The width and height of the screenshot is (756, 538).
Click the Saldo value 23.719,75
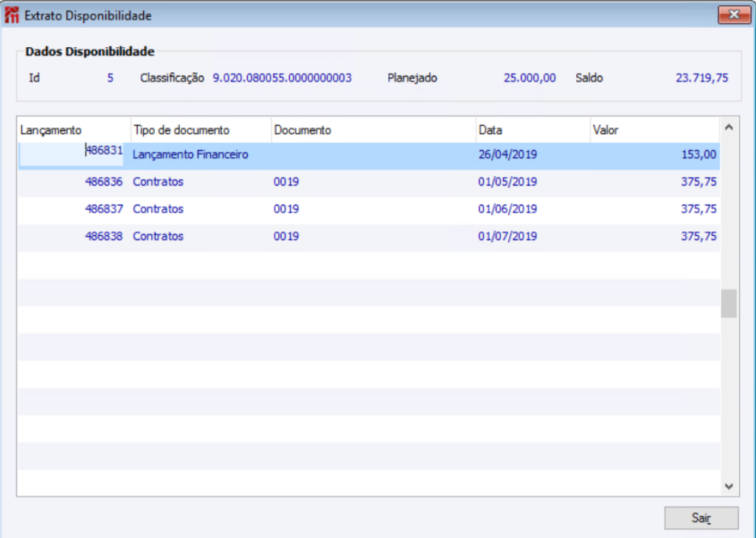[701, 78]
